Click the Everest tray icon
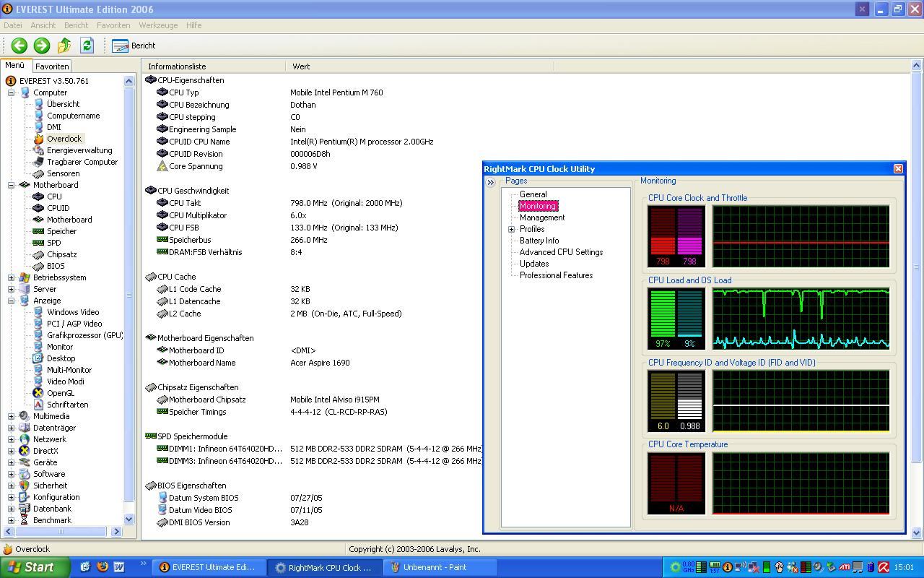This screenshot has height=578, width=924. coord(728,567)
